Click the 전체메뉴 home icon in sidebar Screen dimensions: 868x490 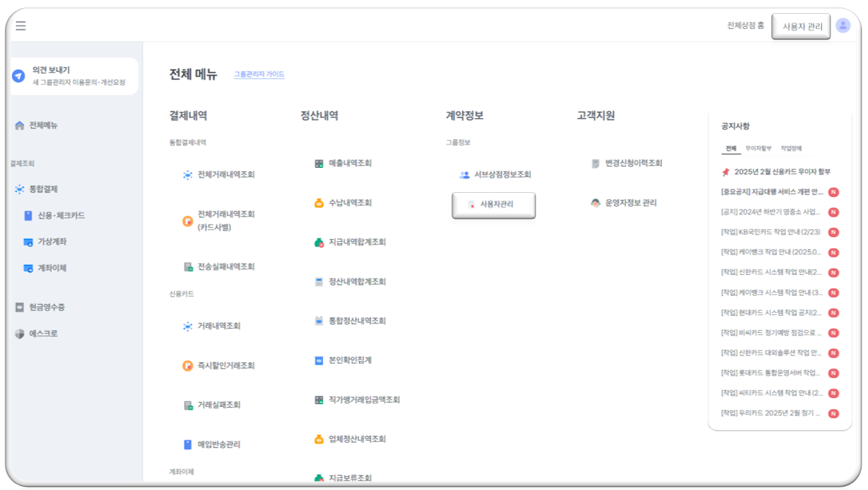[x=19, y=126]
